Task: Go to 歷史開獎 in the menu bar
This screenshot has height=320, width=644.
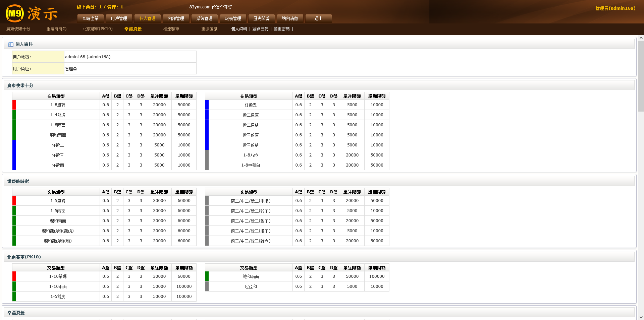Action: pos(262,18)
